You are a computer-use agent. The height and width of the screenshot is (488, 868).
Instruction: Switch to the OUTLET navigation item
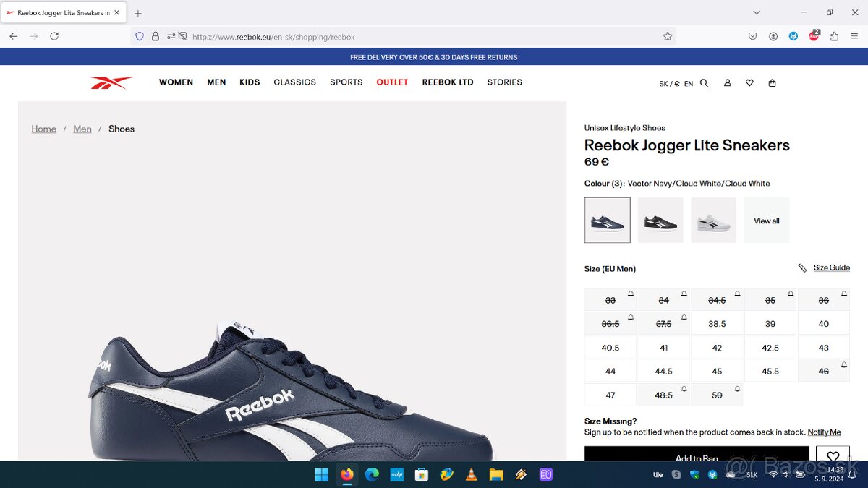pos(392,82)
